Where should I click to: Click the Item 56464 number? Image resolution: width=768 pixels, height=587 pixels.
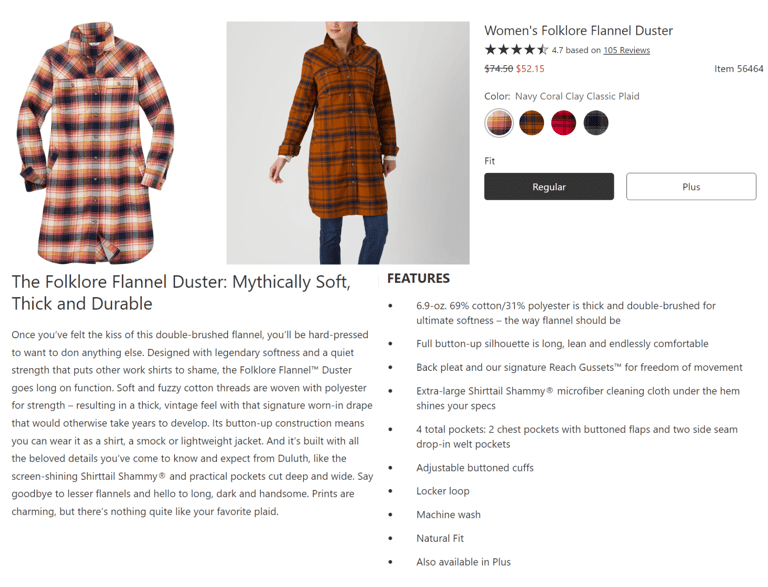tap(738, 69)
